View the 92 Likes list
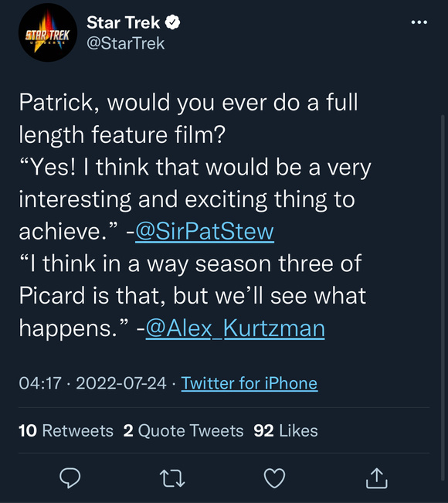 click(286, 430)
